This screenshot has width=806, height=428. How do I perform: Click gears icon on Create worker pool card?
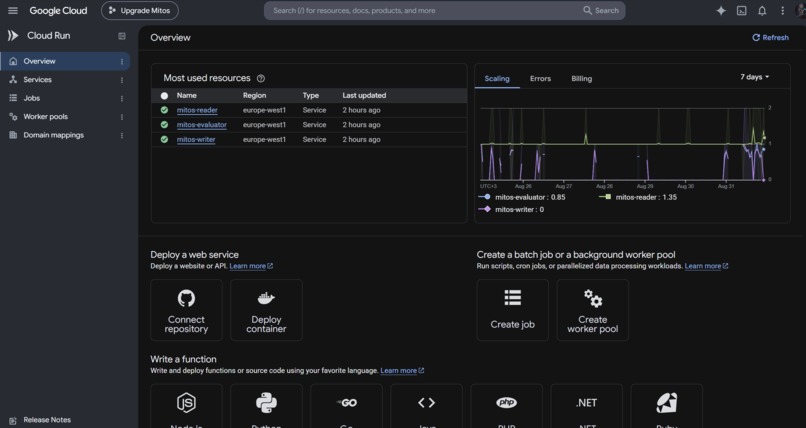click(593, 298)
